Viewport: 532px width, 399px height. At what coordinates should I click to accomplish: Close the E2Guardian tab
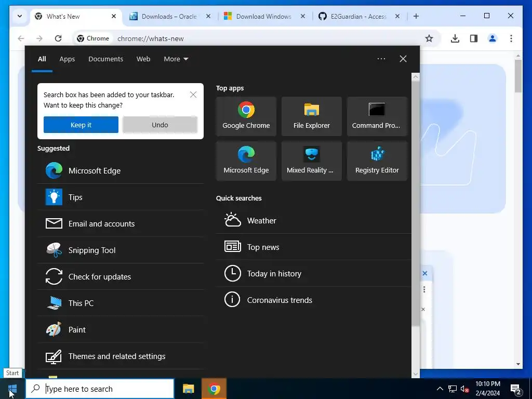click(397, 16)
